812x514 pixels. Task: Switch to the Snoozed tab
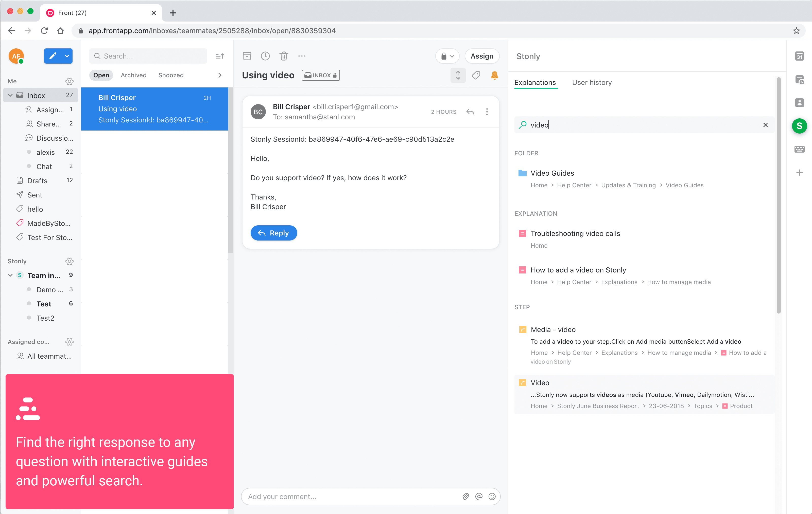point(171,75)
